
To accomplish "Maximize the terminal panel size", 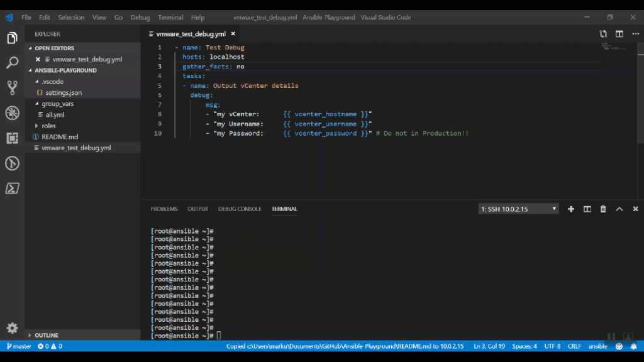I will coord(619,209).
